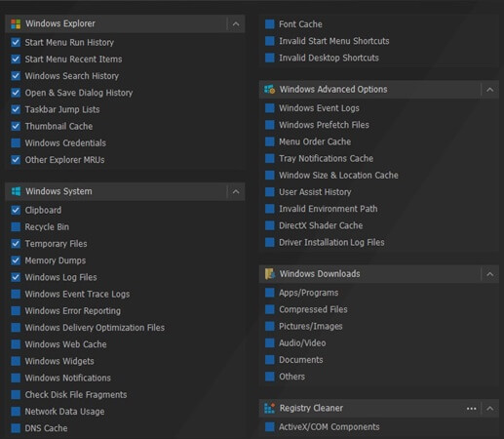Collapse the Windows Advanced Options section
Image resolution: width=504 pixels, height=439 pixels.
[x=490, y=90]
